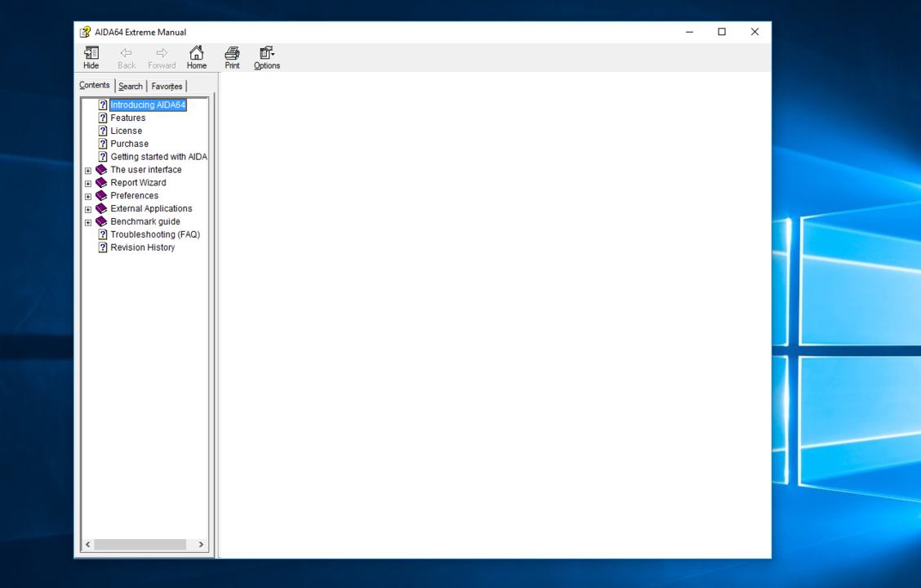This screenshot has width=921, height=588.
Task: Expand the Preferences tree node
Action: point(88,196)
